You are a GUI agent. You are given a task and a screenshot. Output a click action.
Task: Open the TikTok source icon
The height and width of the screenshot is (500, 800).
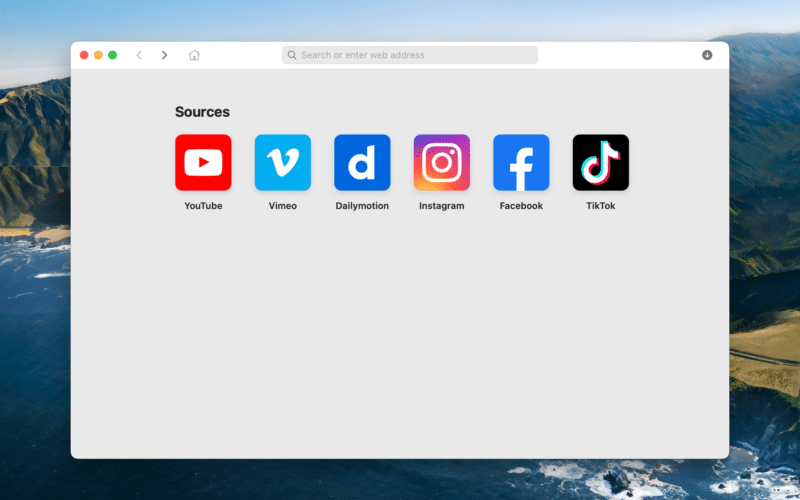click(601, 162)
